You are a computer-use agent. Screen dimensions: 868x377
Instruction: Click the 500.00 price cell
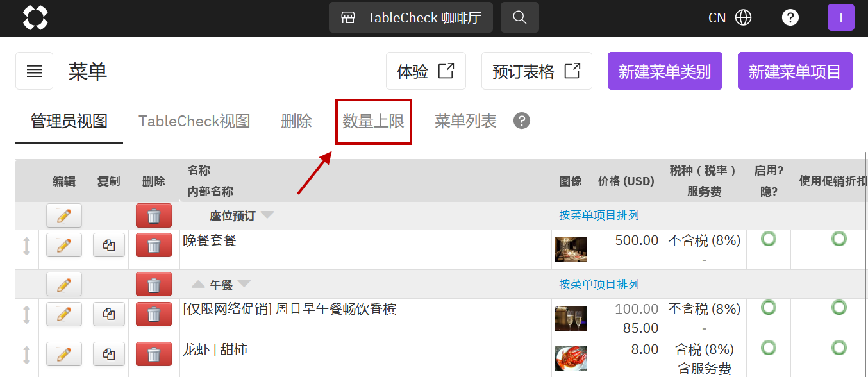637,240
